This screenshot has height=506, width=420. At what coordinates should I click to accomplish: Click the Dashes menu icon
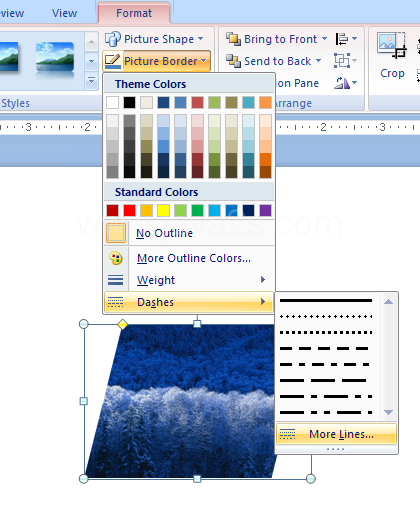tap(116, 302)
